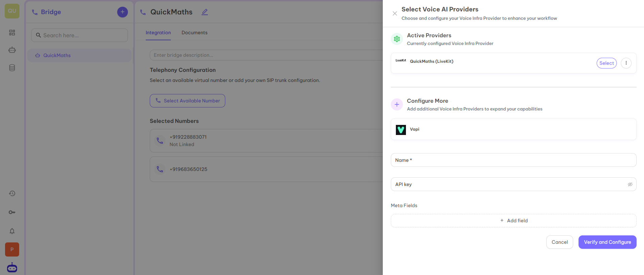
Task: Click the robot assistant icon at bottom
Action: [x=12, y=268]
